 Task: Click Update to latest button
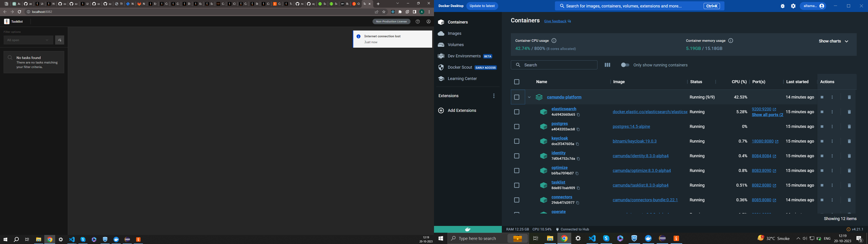point(482,6)
